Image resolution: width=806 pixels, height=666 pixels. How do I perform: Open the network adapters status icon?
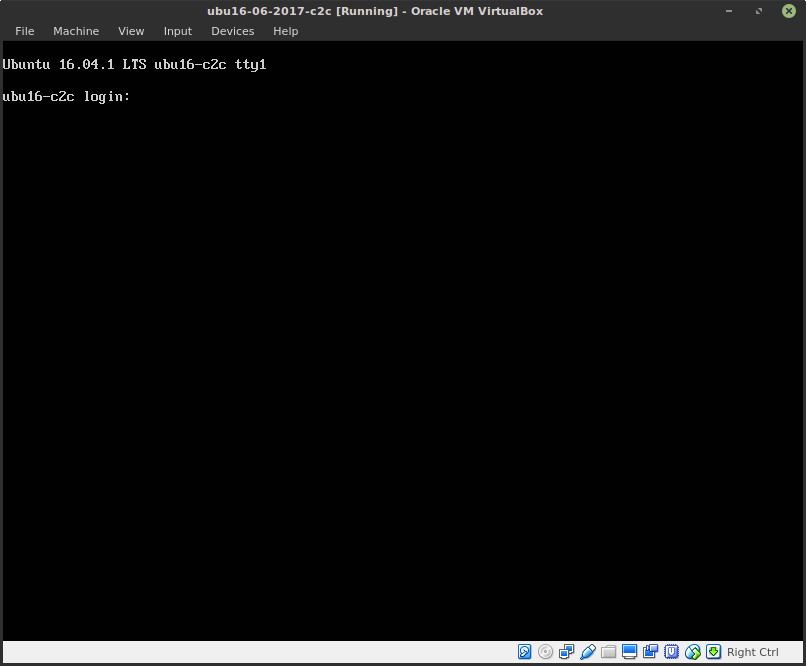click(x=566, y=651)
